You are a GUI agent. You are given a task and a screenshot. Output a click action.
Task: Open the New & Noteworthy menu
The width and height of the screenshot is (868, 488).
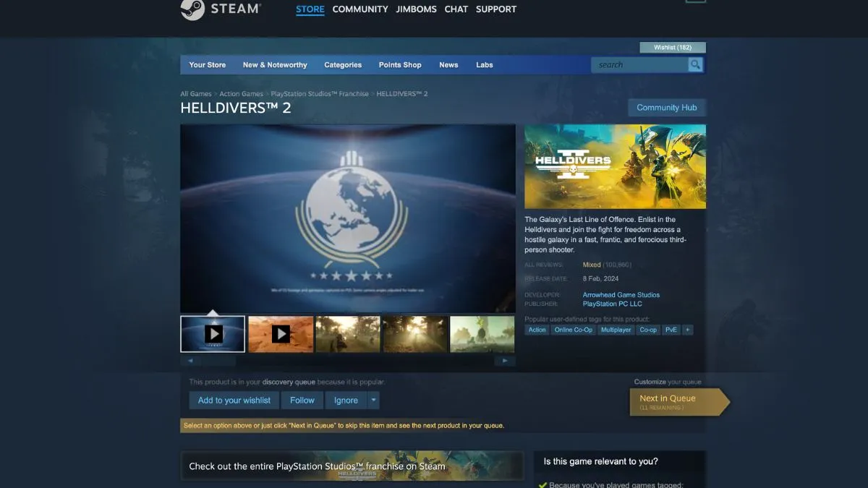point(275,64)
